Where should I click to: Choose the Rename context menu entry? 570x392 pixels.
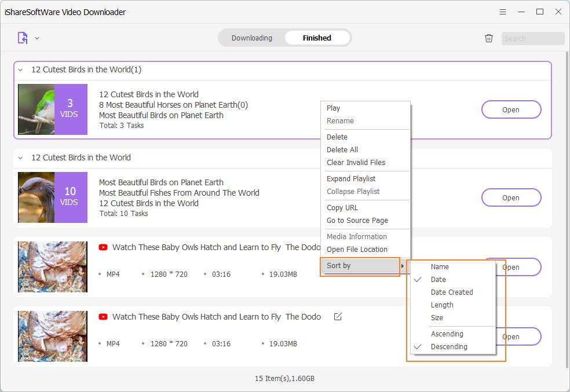tap(366, 121)
